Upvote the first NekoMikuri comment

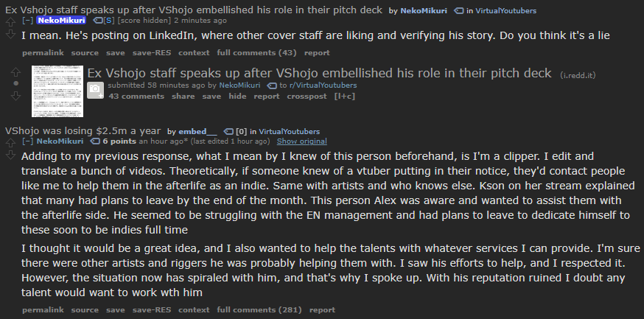10,23
